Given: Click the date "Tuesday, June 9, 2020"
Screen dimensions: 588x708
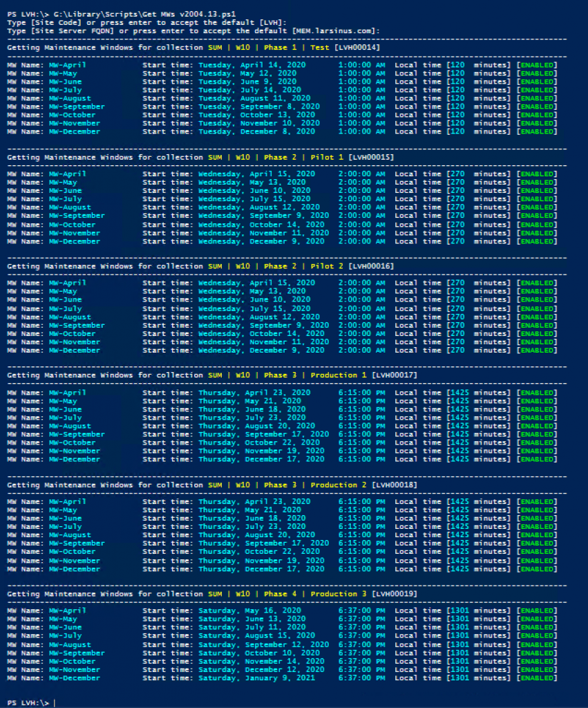Looking at the screenshot, I should click(x=247, y=82).
